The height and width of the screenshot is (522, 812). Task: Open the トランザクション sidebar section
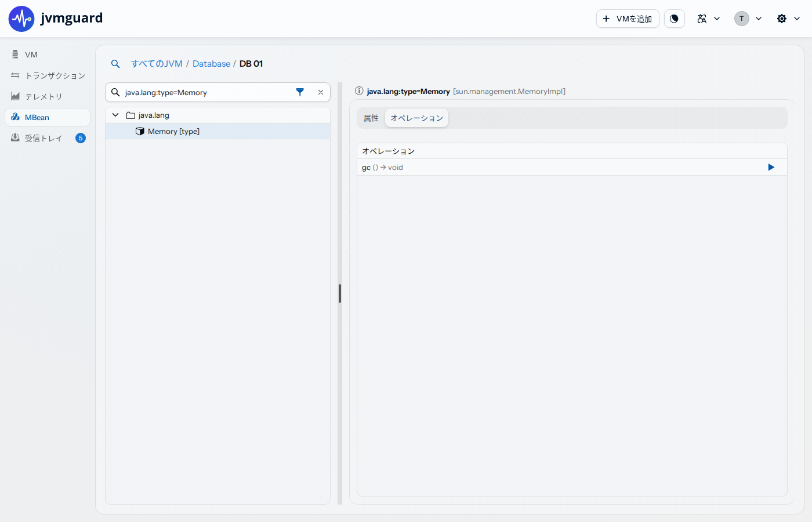pyautogui.click(x=48, y=75)
